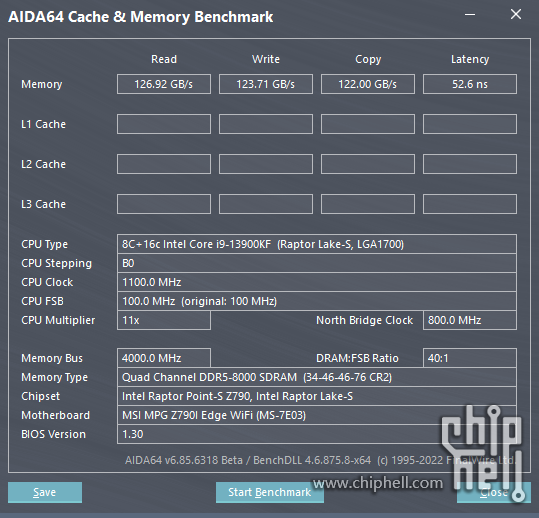
Task: Click the Motherboard MSI MPG Z790I field
Action: (317, 415)
